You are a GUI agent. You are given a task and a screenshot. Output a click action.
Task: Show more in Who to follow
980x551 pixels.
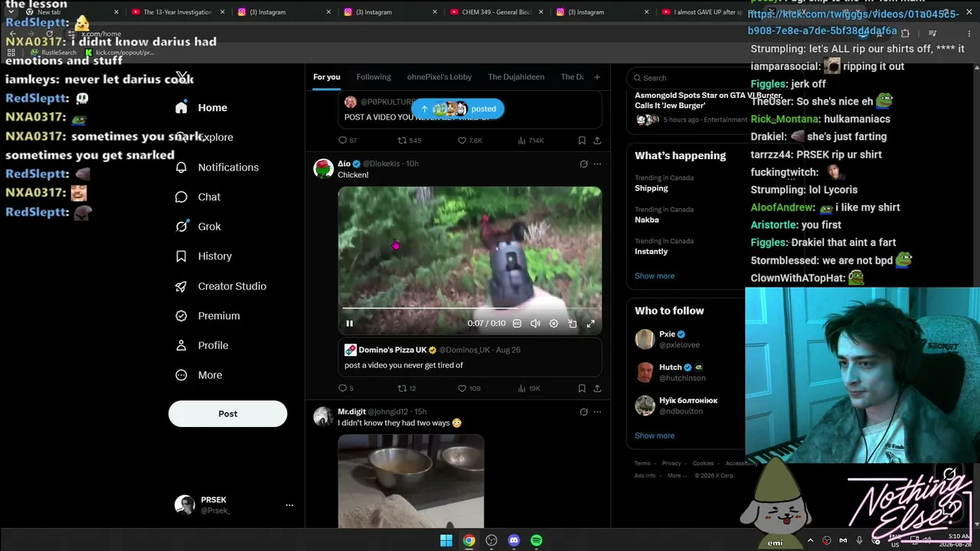tap(655, 436)
